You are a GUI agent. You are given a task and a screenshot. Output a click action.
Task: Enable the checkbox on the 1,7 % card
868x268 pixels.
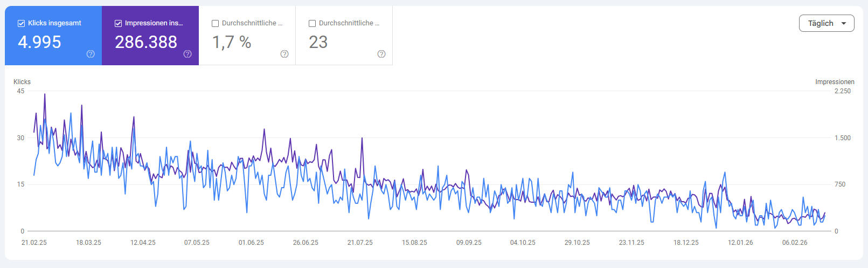215,23
